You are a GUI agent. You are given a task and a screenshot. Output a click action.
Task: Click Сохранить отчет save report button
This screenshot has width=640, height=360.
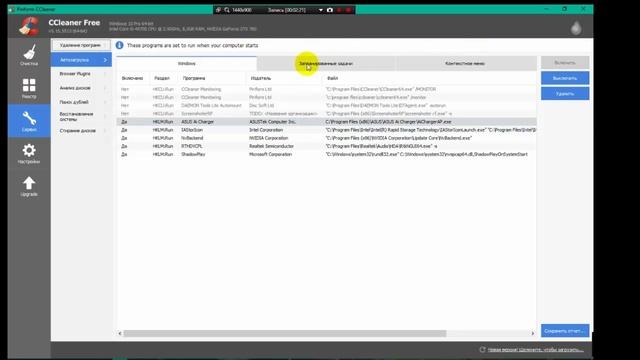tap(565, 331)
